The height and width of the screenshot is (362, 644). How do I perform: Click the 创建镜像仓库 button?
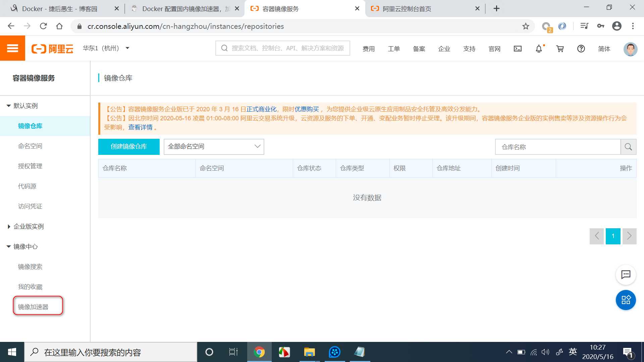click(x=129, y=146)
